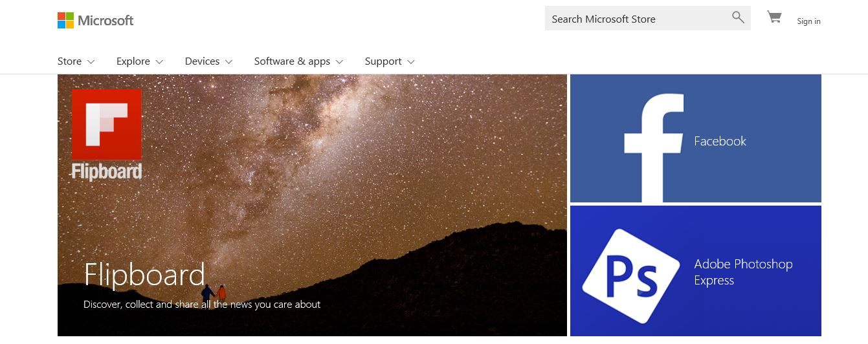
Task: Focus the Search Microsoft Store field
Action: click(x=648, y=18)
